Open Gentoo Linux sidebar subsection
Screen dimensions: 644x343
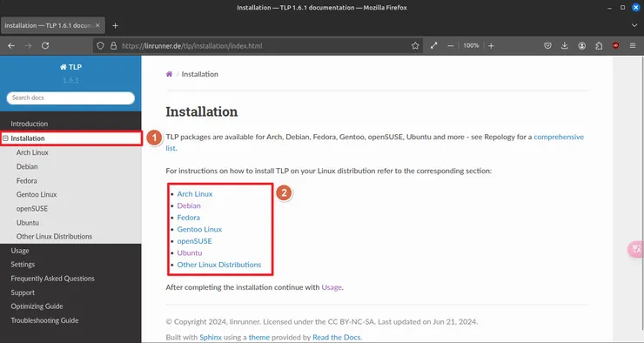tap(37, 195)
